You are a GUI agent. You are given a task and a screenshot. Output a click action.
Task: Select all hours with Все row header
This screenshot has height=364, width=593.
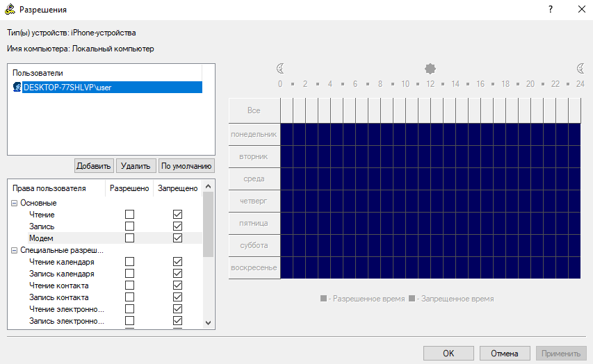coord(254,110)
